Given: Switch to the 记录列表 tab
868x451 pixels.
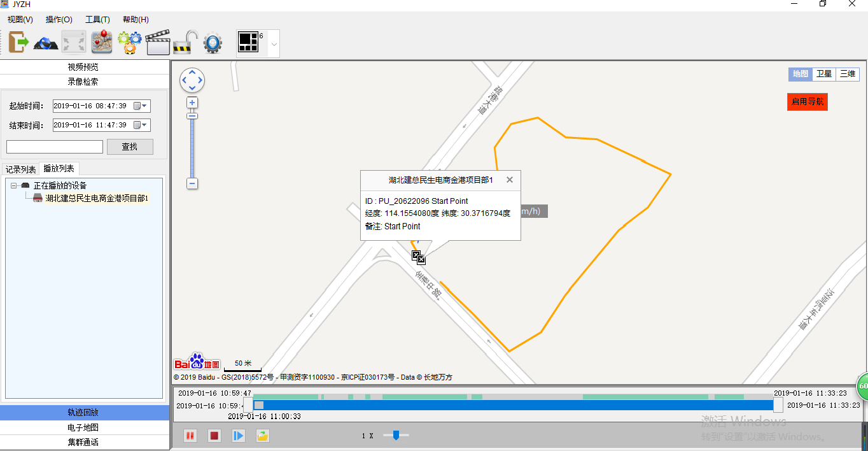Looking at the screenshot, I should (21, 169).
